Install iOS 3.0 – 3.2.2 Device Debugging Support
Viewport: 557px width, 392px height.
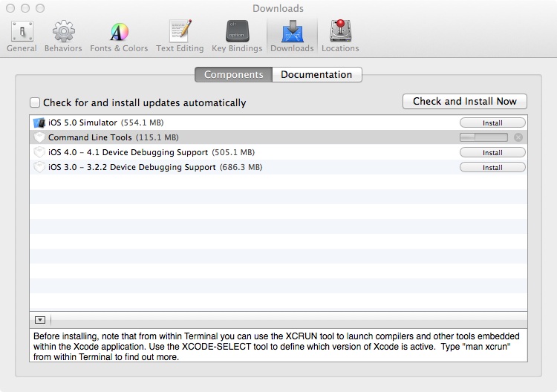(x=492, y=168)
